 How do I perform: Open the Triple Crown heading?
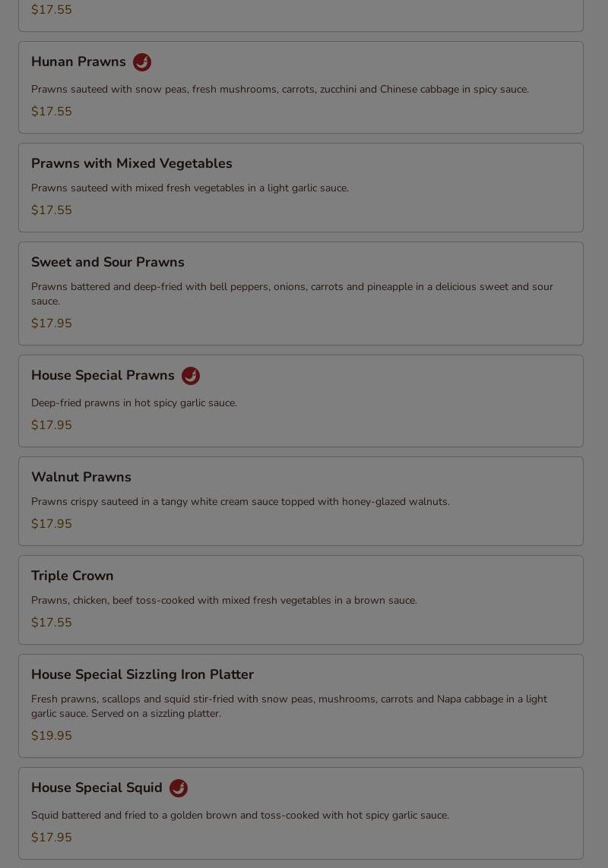[72, 576]
